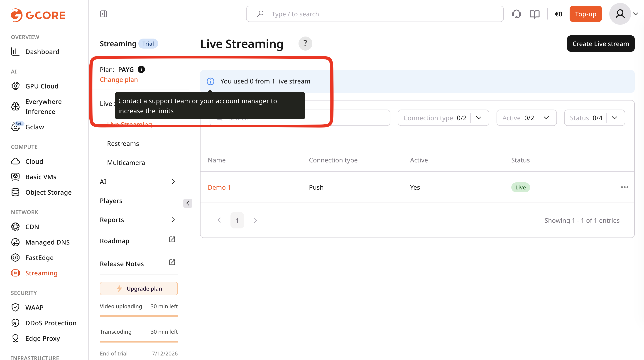Click the Change plan link
Viewport: 644px width, 360px height.
pos(119,80)
